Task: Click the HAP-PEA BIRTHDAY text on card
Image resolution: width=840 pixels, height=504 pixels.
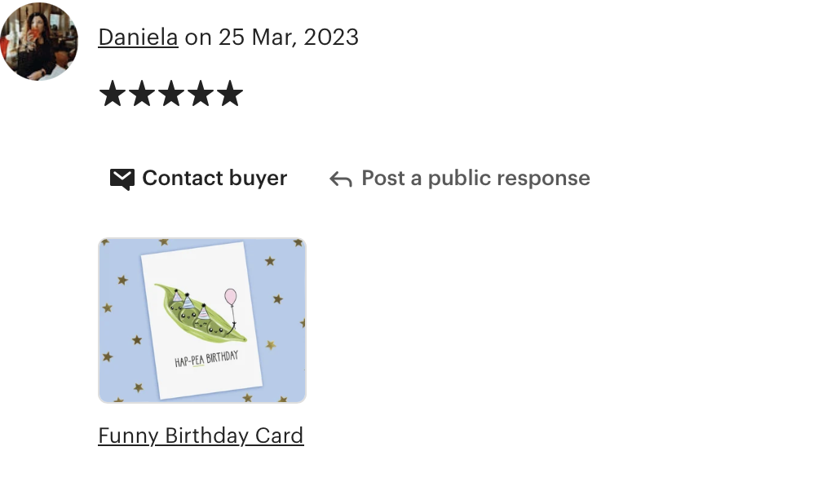Action: (206, 359)
